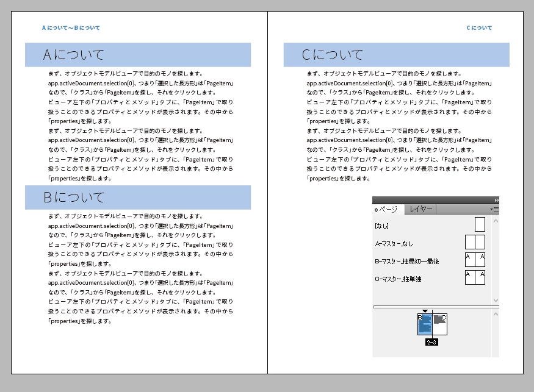Viewport: 534px width, 392px height.
Task: Open the Pages panel flyout menu
Action: [x=494, y=209]
